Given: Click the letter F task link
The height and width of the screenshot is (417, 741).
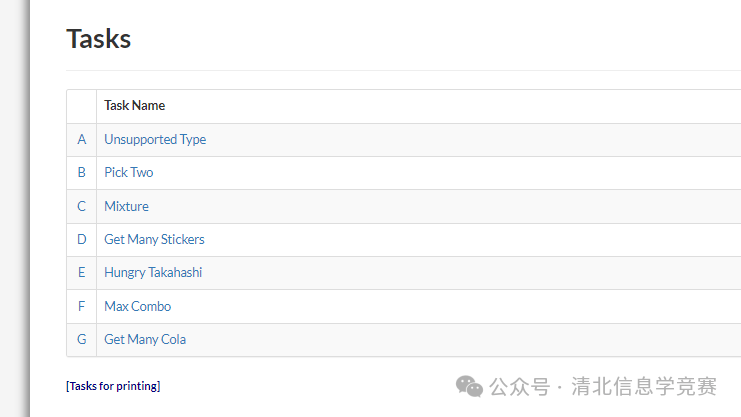Looking at the screenshot, I should click(x=82, y=306).
